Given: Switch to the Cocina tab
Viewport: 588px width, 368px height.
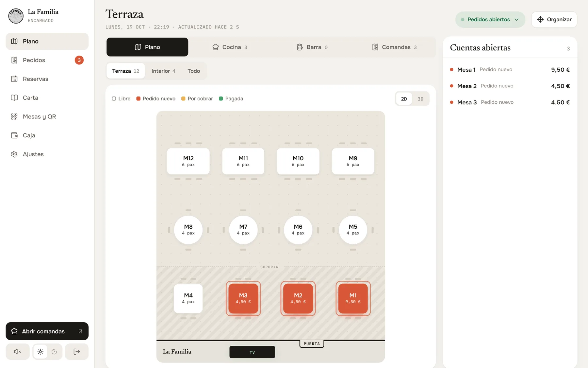Looking at the screenshot, I should coord(230,47).
